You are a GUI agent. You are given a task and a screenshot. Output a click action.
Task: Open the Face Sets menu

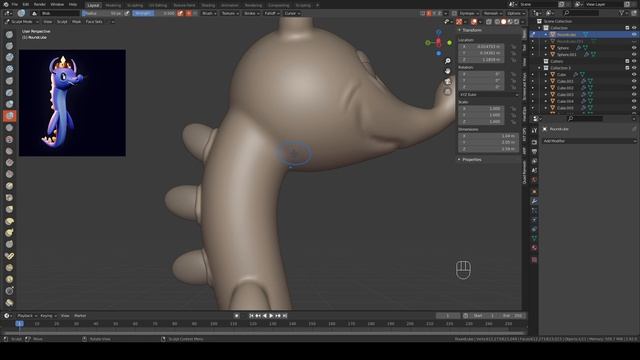[x=94, y=21]
